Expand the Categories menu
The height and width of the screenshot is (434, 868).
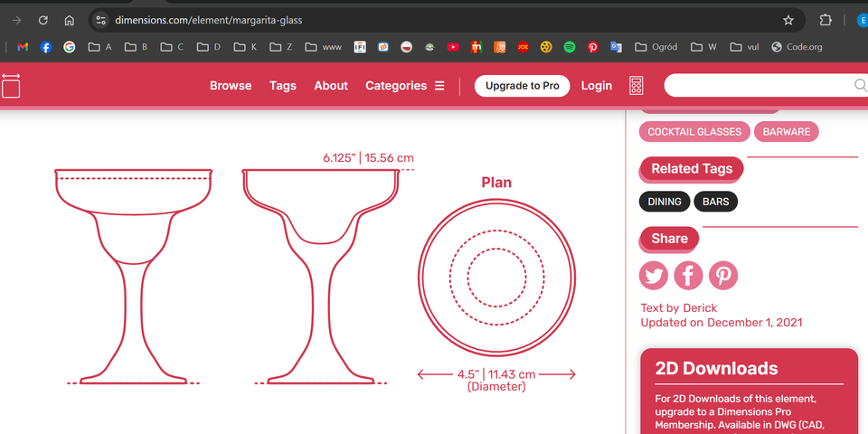coord(405,86)
